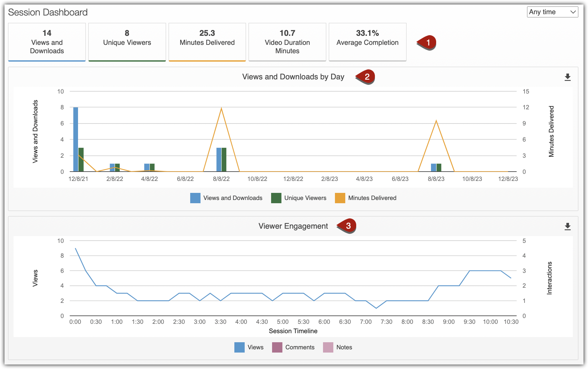
Task: Toggle Views and Downloads legend blue swatch
Action: pyautogui.click(x=195, y=198)
